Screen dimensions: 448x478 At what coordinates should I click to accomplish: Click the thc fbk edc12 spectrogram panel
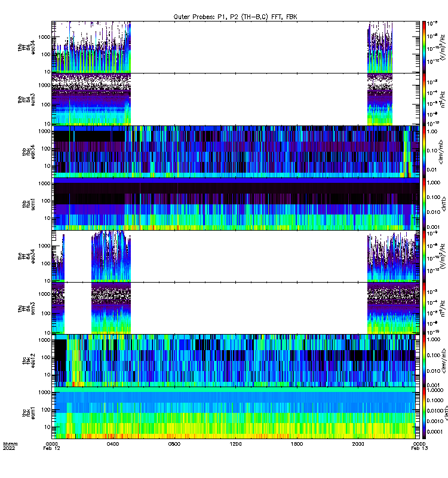pyautogui.click(x=235, y=361)
